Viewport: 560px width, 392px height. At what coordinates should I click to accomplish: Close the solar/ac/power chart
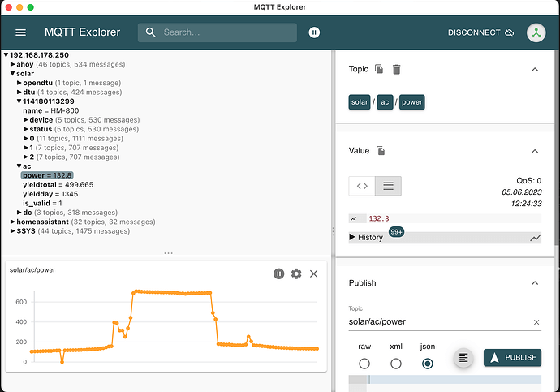[x=313, y=274]
